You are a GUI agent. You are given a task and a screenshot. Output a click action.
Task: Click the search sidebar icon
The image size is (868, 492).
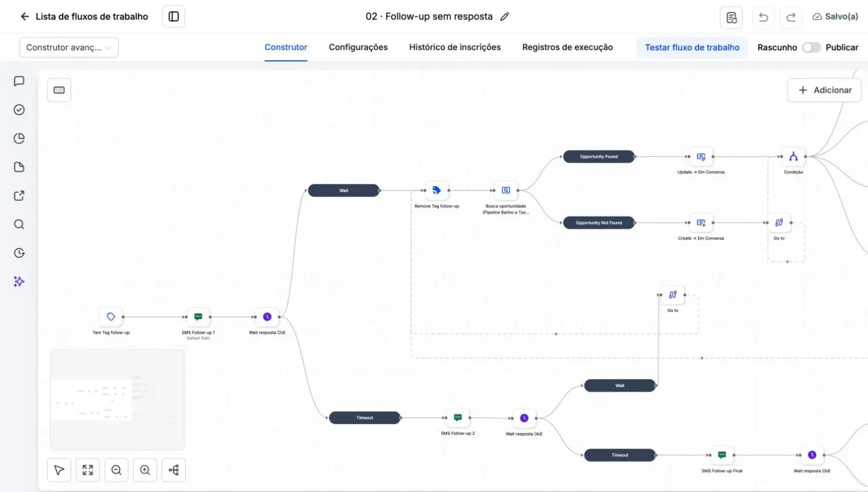click(19, 225)
